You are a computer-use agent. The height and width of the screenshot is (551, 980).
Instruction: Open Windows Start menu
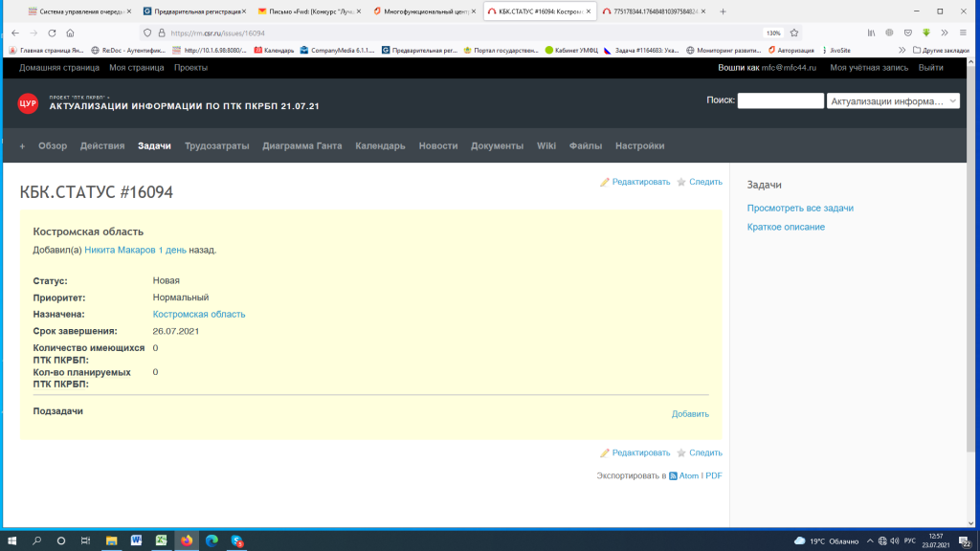pos(12,540)
